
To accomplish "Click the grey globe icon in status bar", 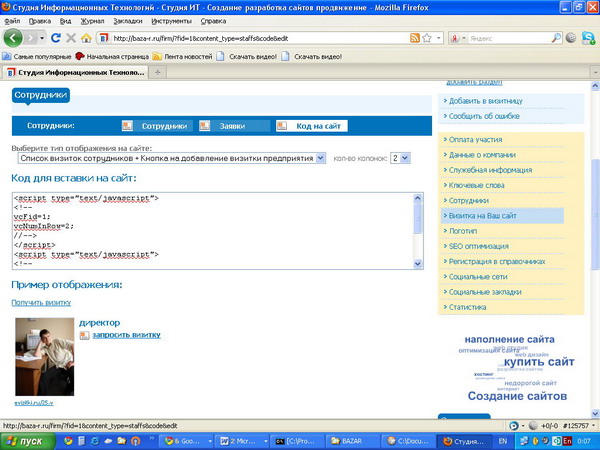I will (533, 426).
